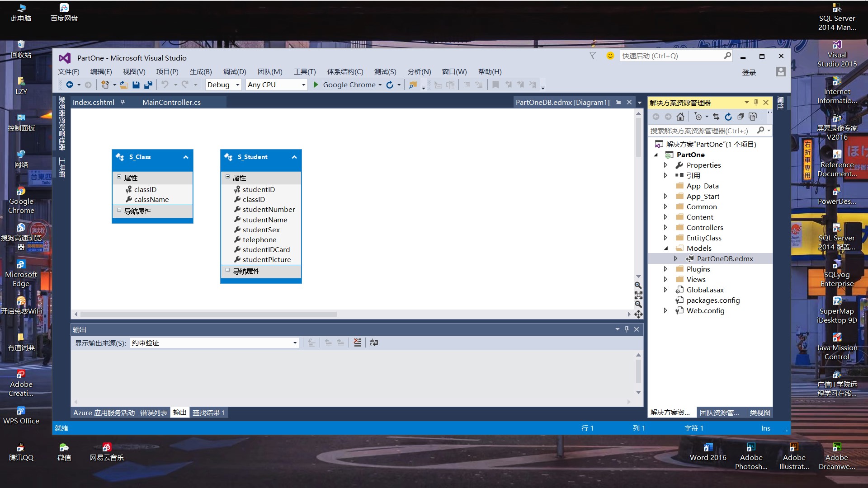The width and height of the screenshot is (868, 488).
Task: Switch to the 错误列表 panel tab
Action: 153,413
